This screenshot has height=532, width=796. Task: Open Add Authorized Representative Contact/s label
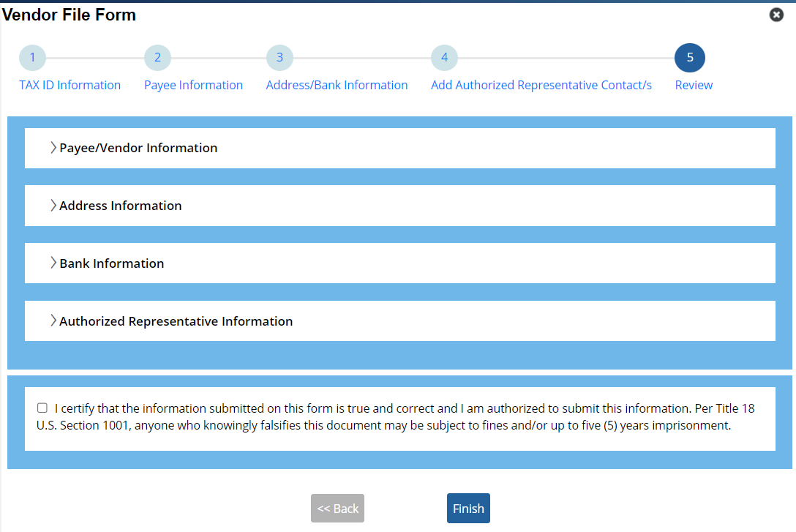[541, 85]
